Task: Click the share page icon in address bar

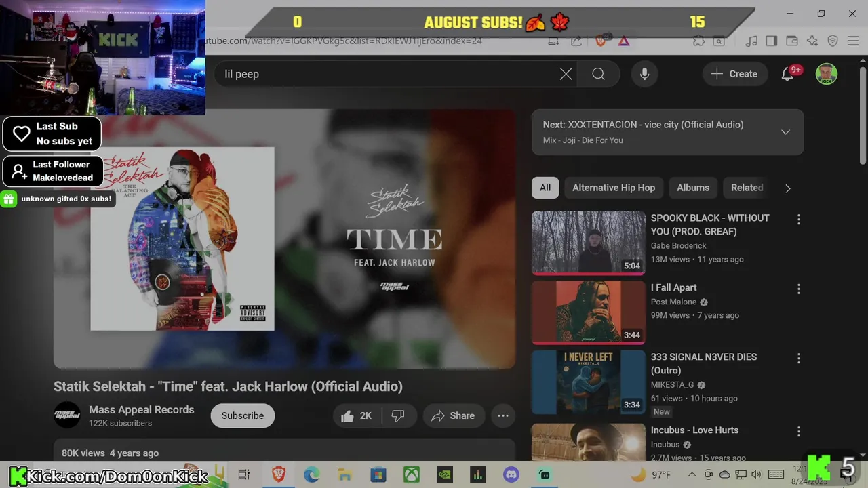Action: [x=576, y=41]
